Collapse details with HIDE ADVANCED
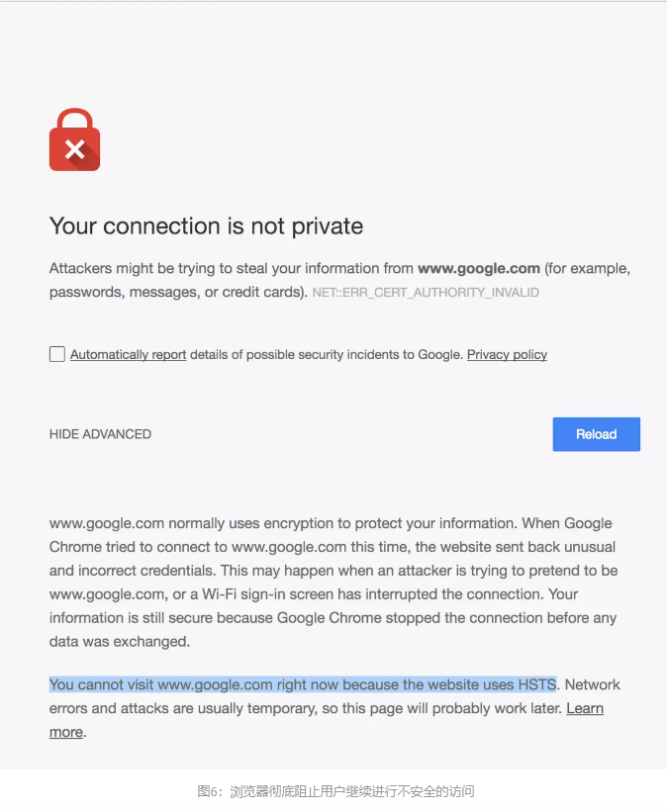This screenshot has width=667, height=812. coord(100,434)
